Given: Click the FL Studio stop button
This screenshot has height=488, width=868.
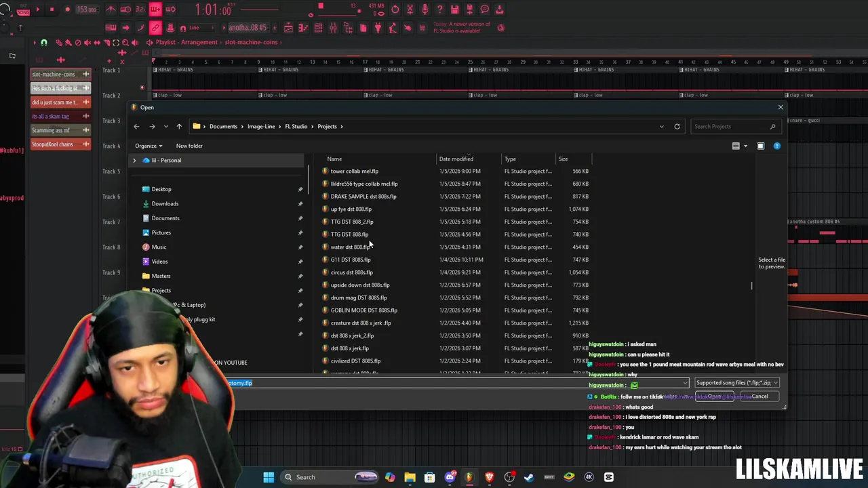Looking at the screenshot, I should point(52,9).
